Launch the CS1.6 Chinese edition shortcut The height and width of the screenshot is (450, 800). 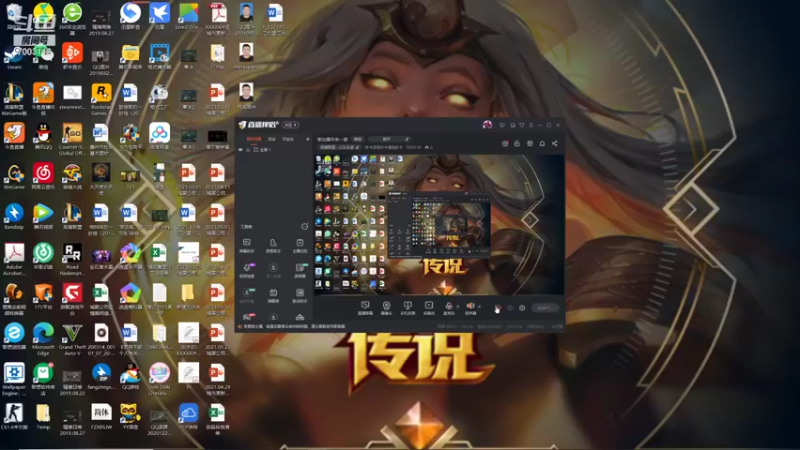point(14,416)
